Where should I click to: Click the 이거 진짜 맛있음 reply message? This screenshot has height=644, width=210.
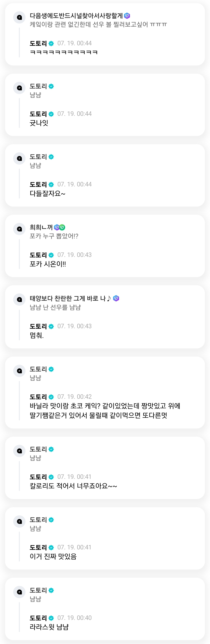[53, 557]
